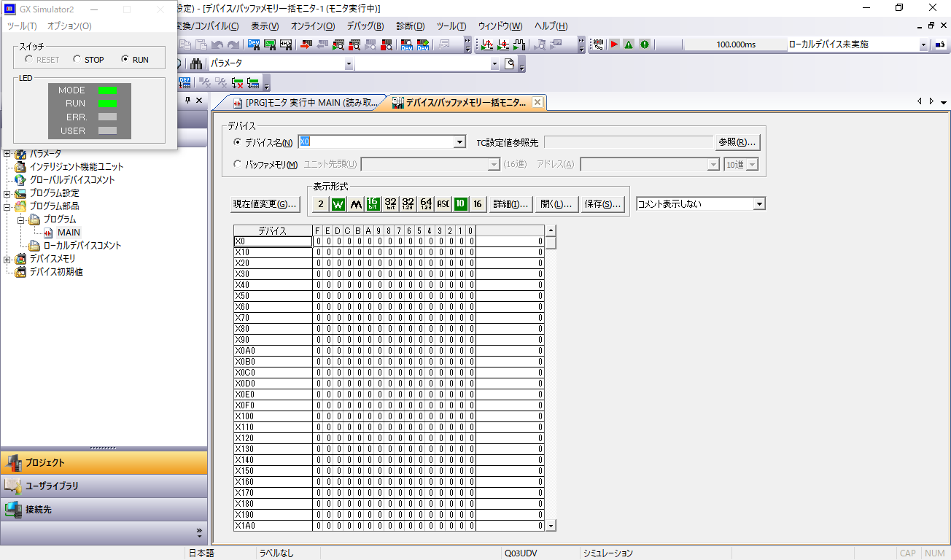Click the binoculars find icon
This screenshot has height=560, width=951.
point(196,63)
